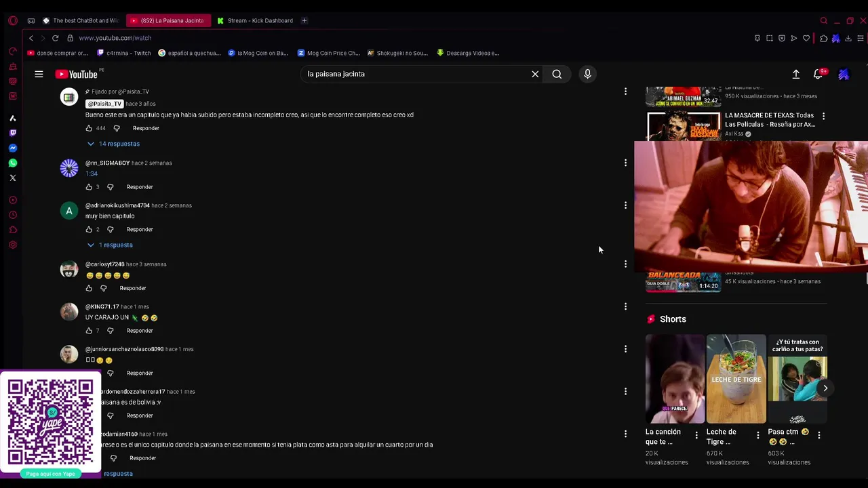Dislike the pinned @Paisita_TV comment
Image resolution: width=868 pixels, height=488 pixels.
tap(117, 128)
